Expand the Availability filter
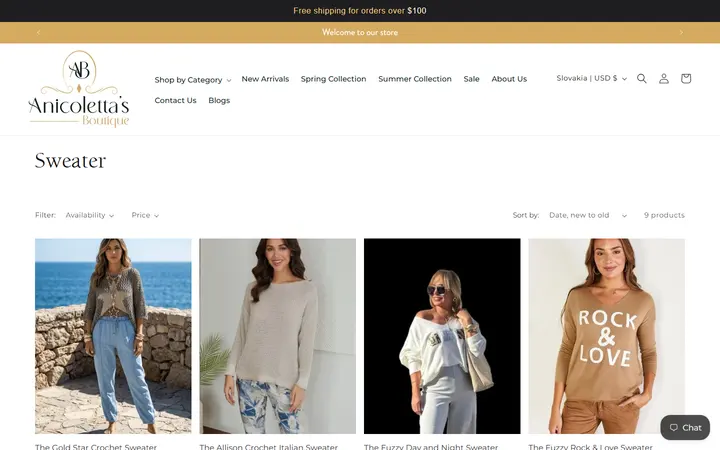720x450 pixels. 90,215
